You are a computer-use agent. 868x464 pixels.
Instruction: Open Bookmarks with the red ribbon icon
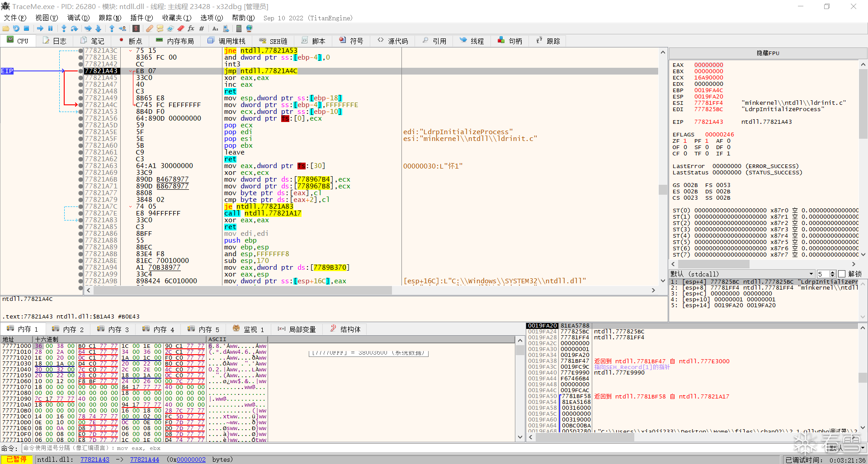(x=180, y=28)
